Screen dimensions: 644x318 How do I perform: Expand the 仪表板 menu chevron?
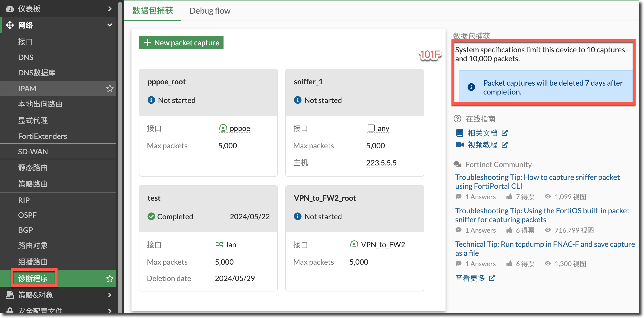110,9
